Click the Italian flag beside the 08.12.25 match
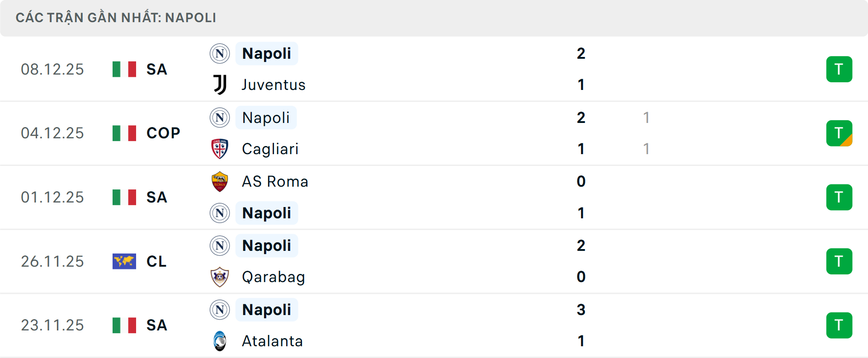868x358 pixels. 124,69
